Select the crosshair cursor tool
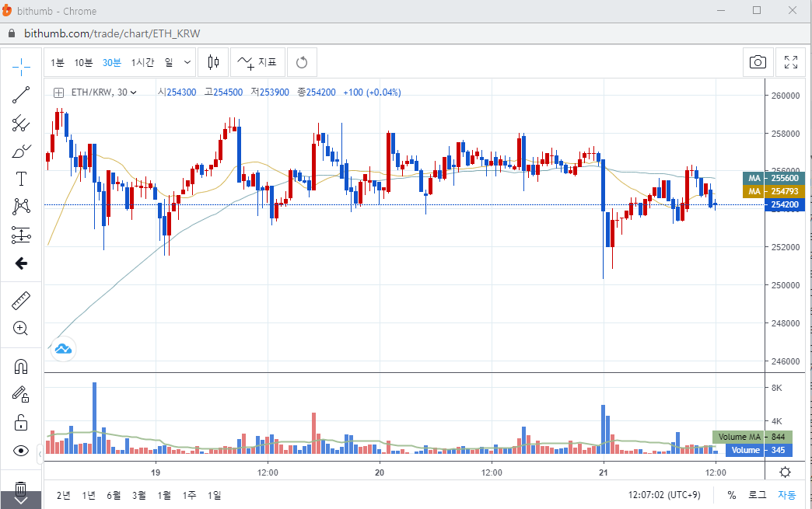812x509 pixels. (x=21, y=65)
